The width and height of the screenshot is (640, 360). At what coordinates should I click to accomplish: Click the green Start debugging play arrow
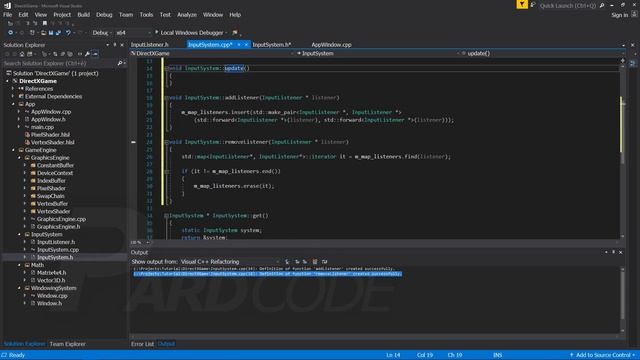click(157, 32)
